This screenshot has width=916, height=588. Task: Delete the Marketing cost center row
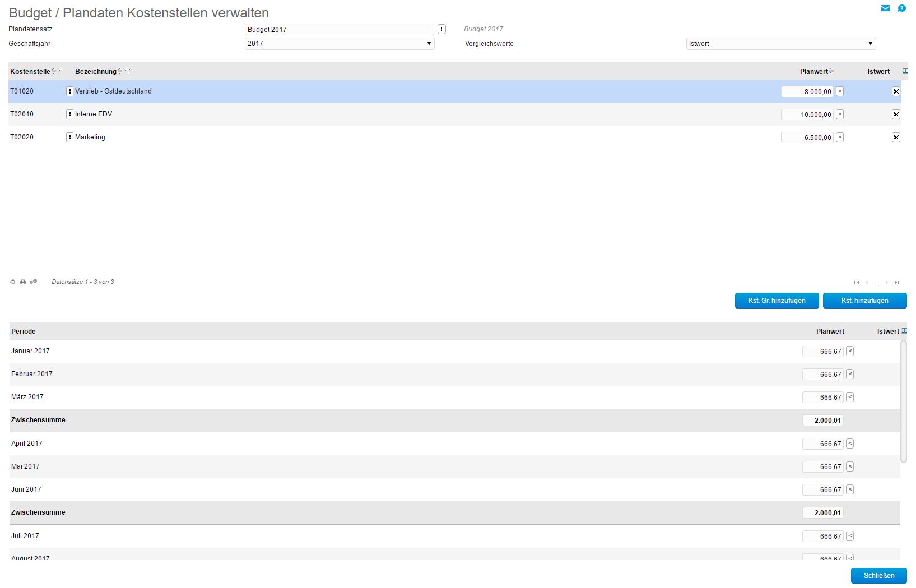pos(896,137)
